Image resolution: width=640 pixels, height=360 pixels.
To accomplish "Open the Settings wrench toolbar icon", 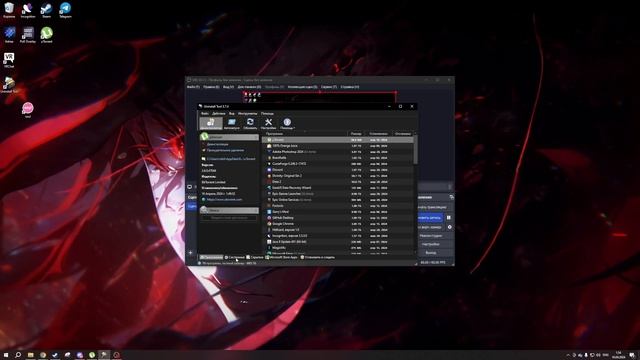I will 268,123.
